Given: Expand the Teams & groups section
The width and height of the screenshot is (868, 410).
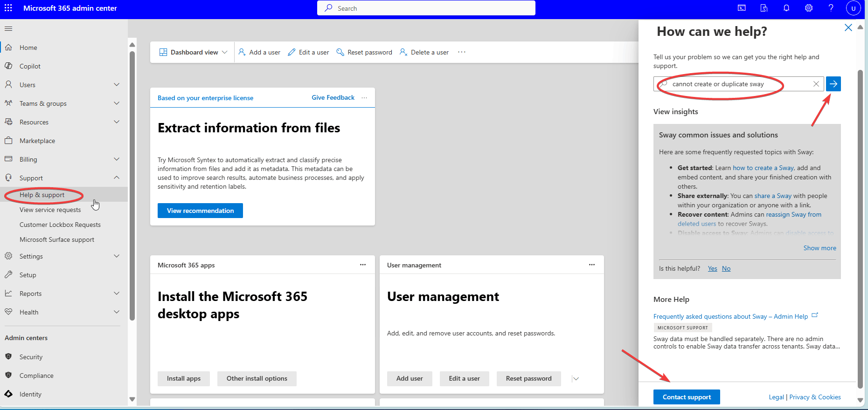Looking at the screenshot, I should pyautogui.click(x=117, y=103).
